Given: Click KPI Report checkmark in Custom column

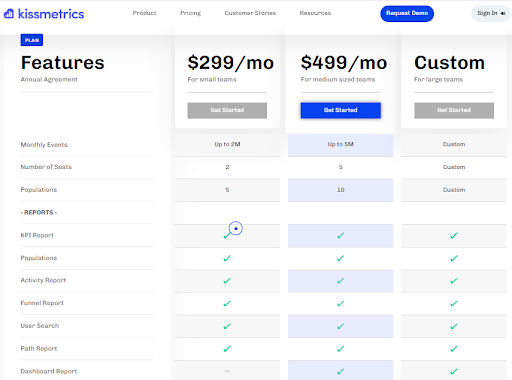Looking at the screenshot, I should (454, 236).
